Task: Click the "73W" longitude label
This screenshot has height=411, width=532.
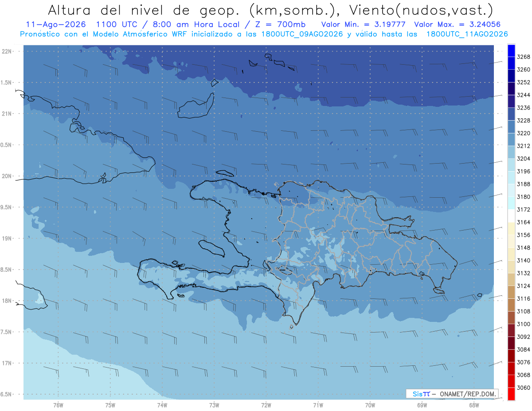Action: (x=214, y=405)
